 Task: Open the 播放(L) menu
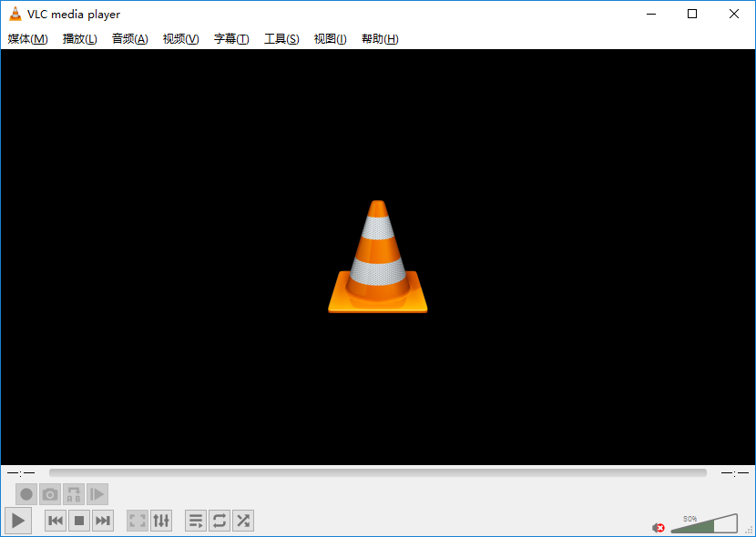pyautogui.click(x=79, y=39)
